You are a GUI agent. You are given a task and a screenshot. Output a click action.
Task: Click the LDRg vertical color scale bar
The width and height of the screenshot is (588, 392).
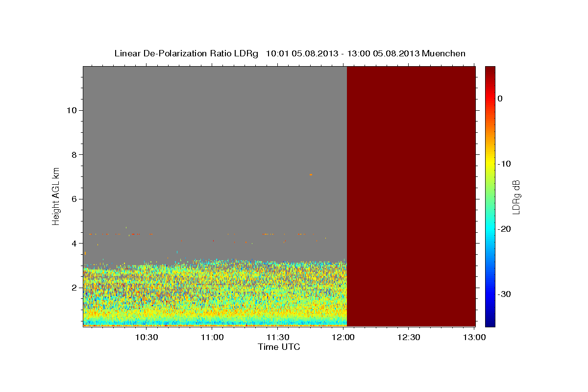[490, 196]
